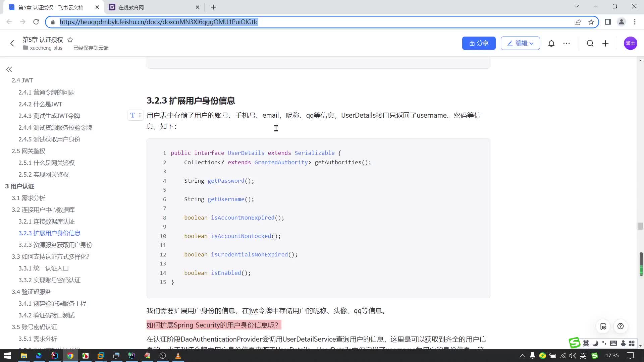Image resolution: width=644 pixels, height=362 pixels.
Task: Go to outline item 2.4 JWT
Action: coord(22,80)
